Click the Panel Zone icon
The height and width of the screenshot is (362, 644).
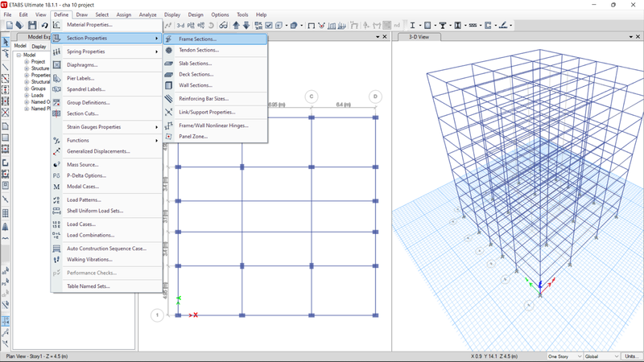pos(169,136)
